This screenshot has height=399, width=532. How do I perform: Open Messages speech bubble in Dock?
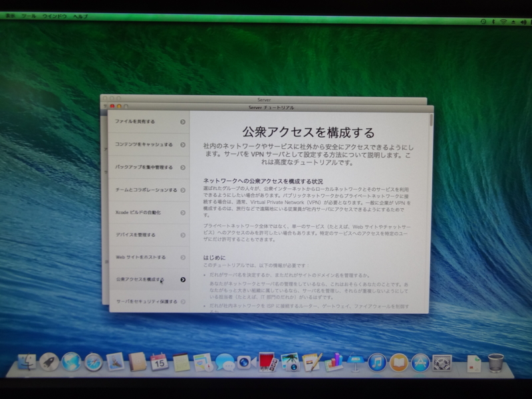[x=225, y=362]
